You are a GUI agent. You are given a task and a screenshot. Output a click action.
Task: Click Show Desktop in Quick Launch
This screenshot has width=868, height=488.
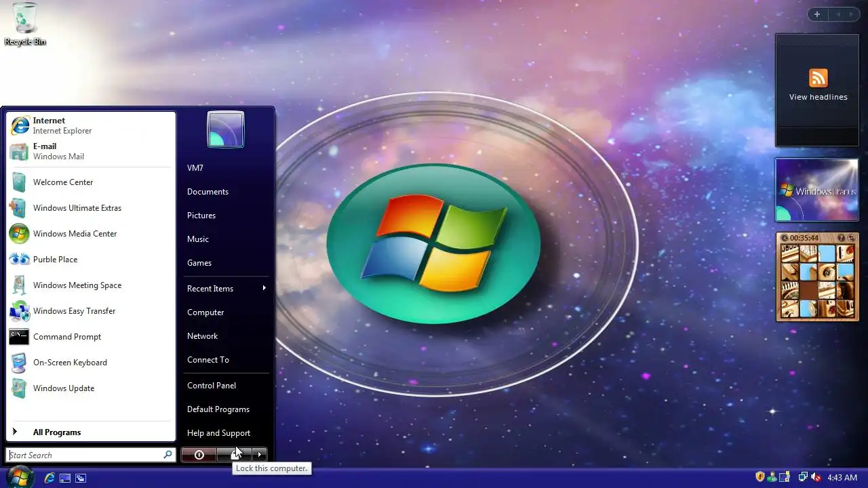[65, 478]
